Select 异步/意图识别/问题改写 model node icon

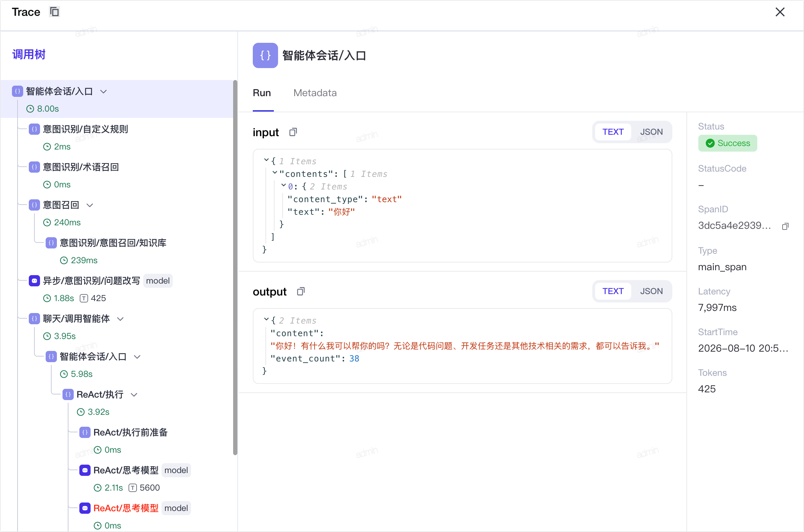(x=34, y=281)
